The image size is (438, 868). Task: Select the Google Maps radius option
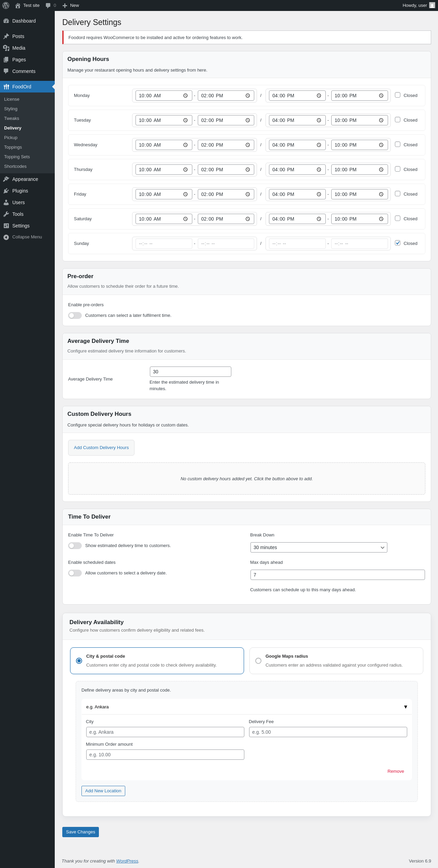point(258,661)
